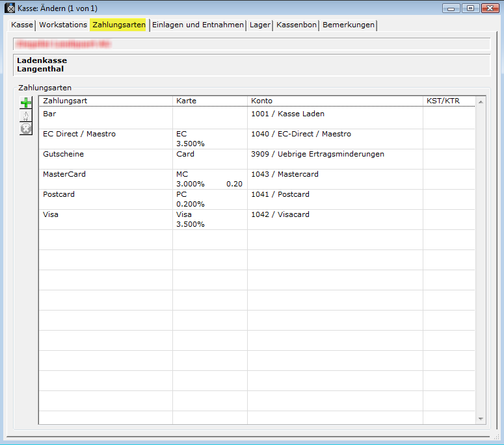Click the KST/KTR column header
The image size is (504, 445).
click(443, 101)
